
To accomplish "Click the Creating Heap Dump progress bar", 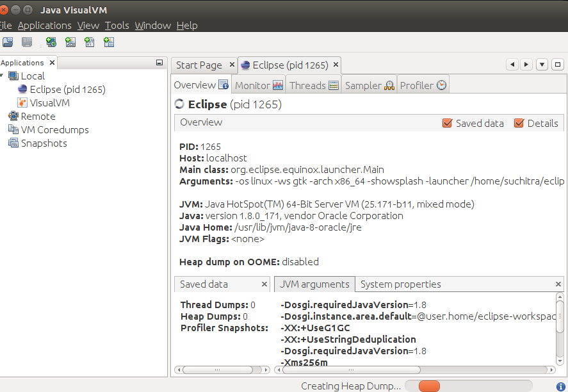I will point(468,386).
